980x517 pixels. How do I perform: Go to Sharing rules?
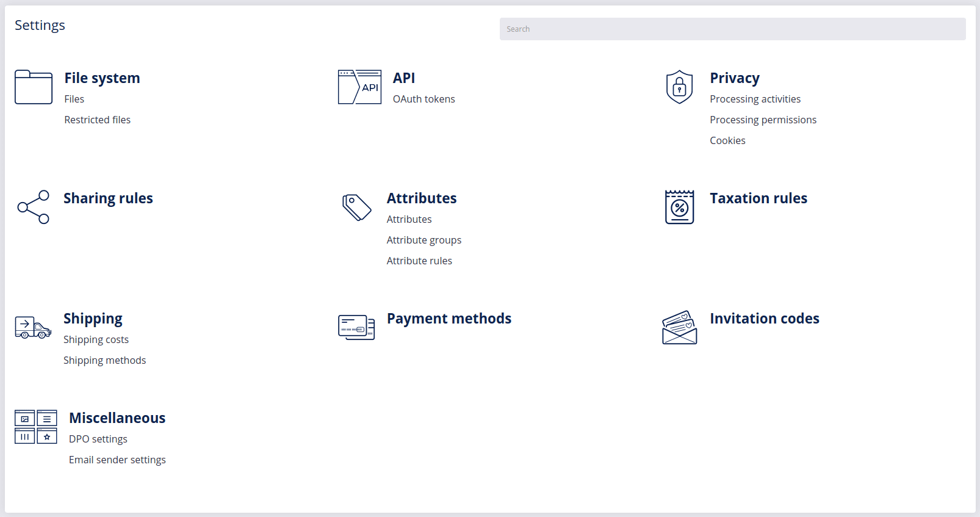[108, 198]
